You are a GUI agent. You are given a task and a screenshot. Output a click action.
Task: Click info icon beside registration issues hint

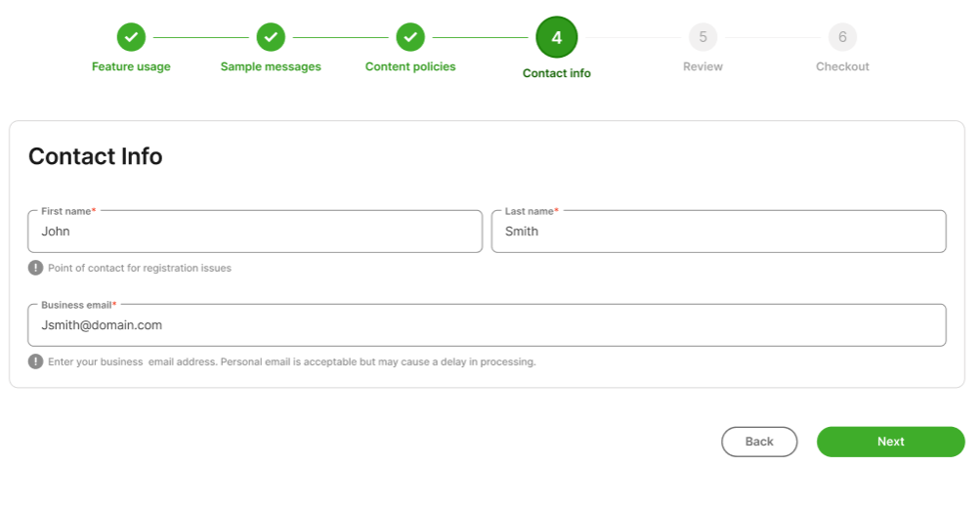(x=36, y=268)
